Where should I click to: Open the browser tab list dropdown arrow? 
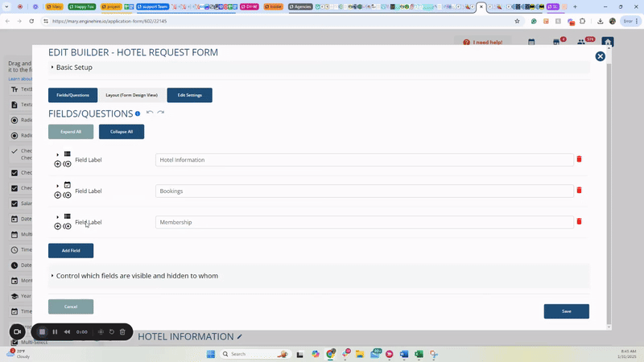[x=6, y=6]
